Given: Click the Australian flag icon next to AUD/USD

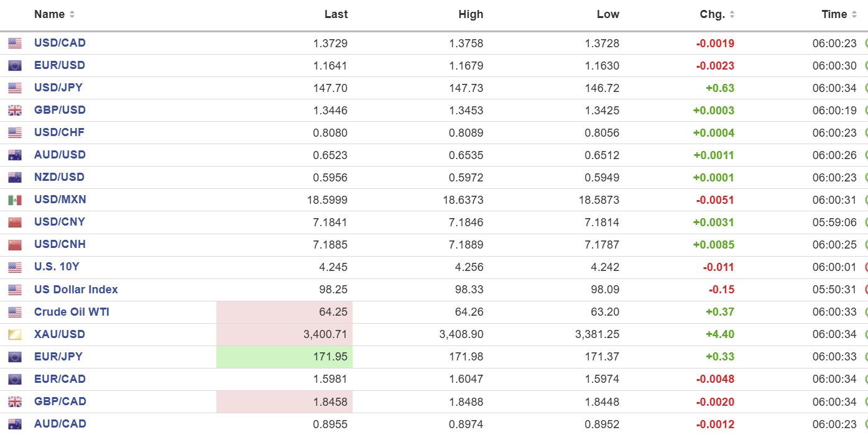Looking at the screenshot, I should coord(15,155).
